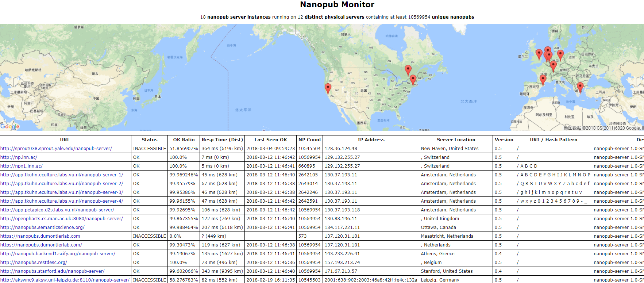Click the map pin near Ottawa, Canada
Screen dimensions: 644x283
(x=408, y=70)
